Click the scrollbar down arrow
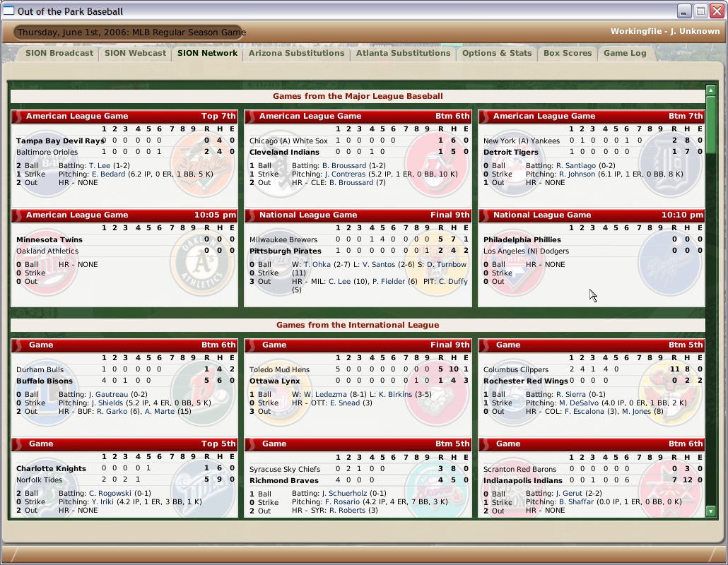The height and width of the screenshot is (565, 728). (x=711, y=511)
